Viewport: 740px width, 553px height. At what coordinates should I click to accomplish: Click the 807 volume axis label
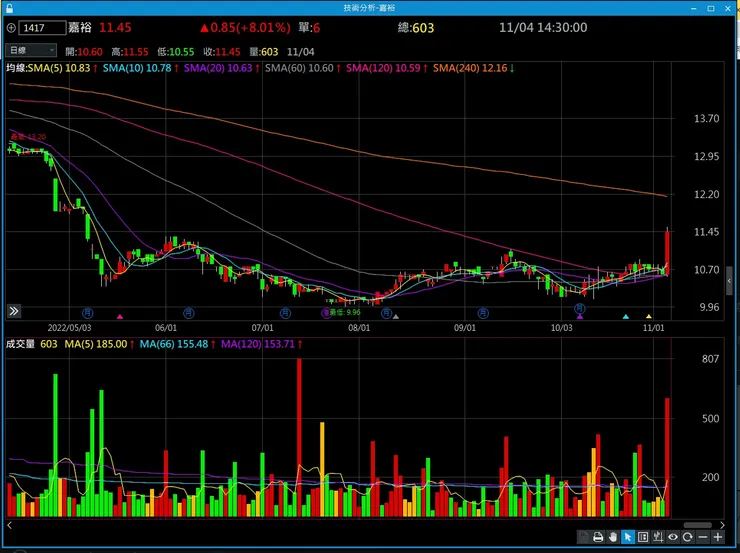pyautogui.click(x=710, y=359)
